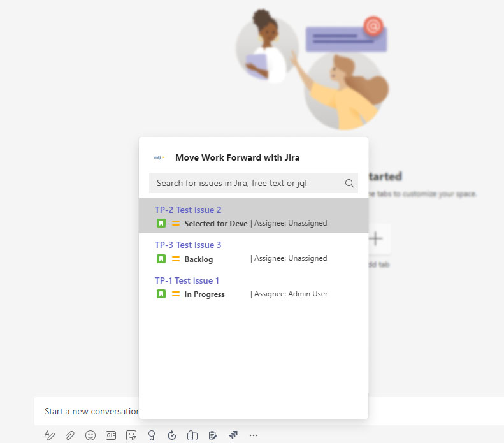
Task: Click the Jira app icon in toolbar
Action: point(233,435)
